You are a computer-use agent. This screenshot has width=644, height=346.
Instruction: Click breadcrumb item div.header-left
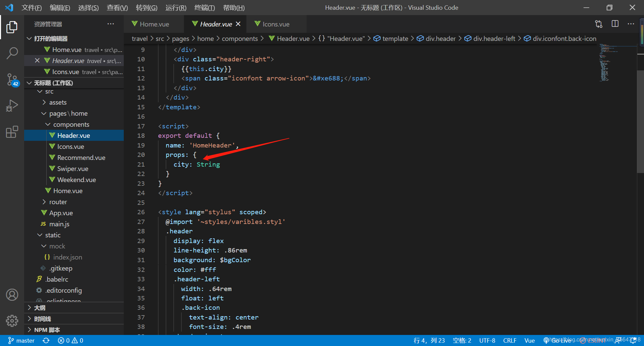pos(490,39)
